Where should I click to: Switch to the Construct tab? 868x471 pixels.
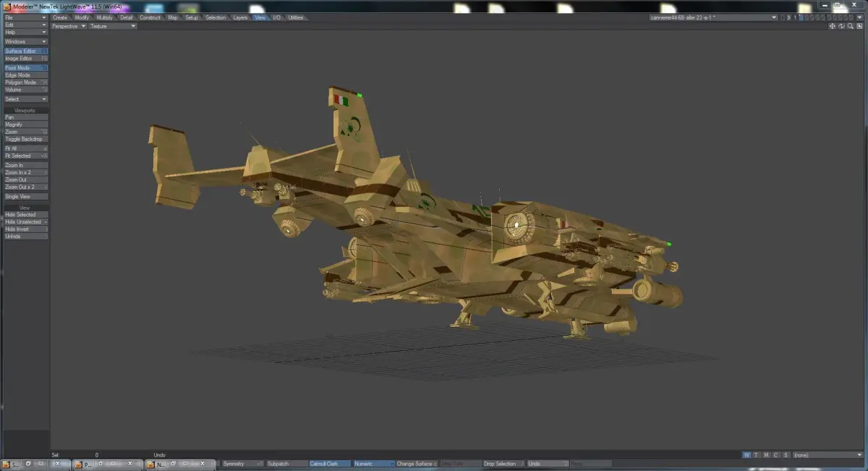(x=150, y=17)
